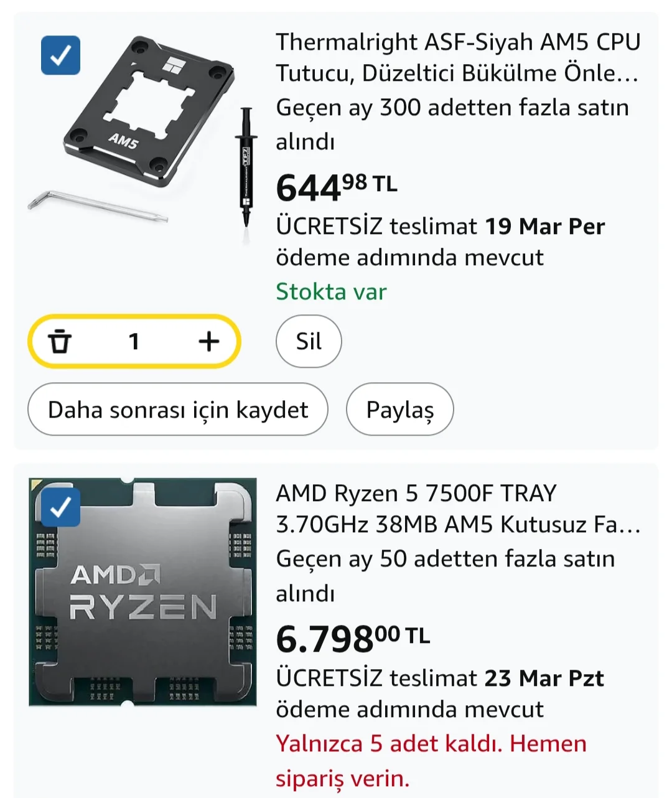
Task: Click the 19 Mar Per delivery text
Action: (544, 226)
